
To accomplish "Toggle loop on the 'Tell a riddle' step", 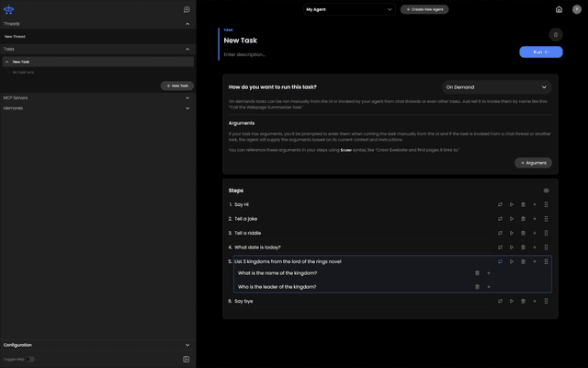I will tap(501, 233).
